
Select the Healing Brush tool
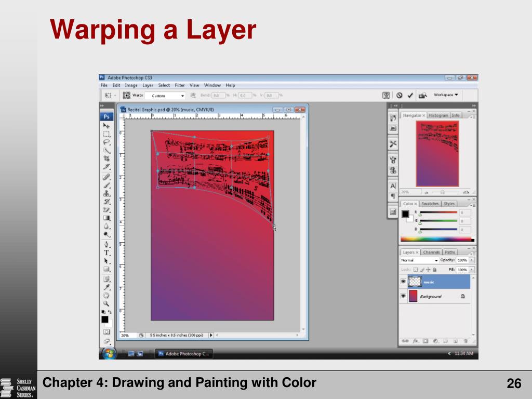tap(106, 177)
